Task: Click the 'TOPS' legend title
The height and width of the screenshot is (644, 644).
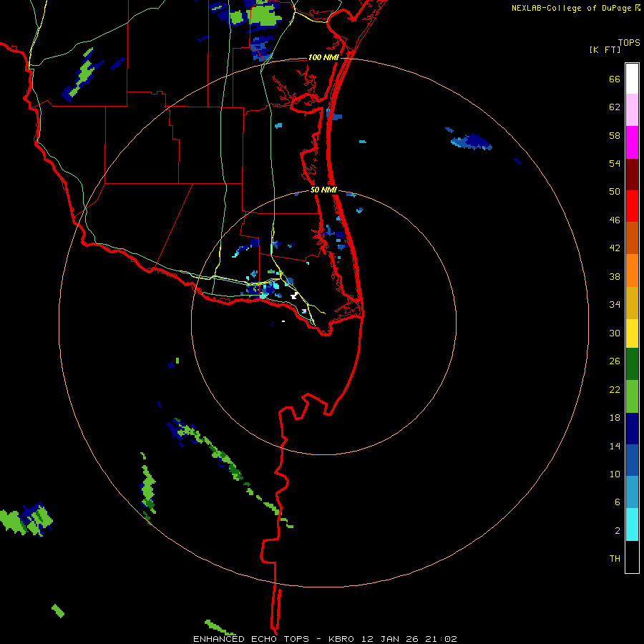Action: pos(629,42)
